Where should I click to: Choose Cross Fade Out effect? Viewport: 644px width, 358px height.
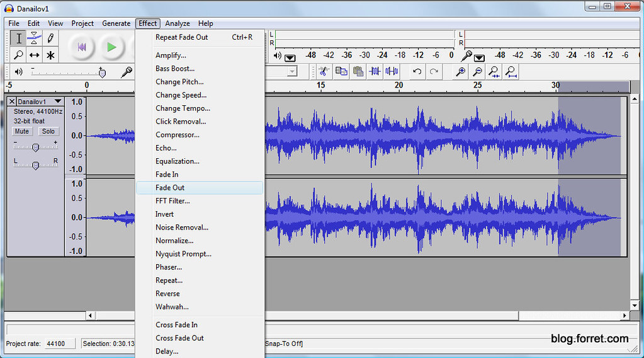pyautogui.click(x=200, y=338)
